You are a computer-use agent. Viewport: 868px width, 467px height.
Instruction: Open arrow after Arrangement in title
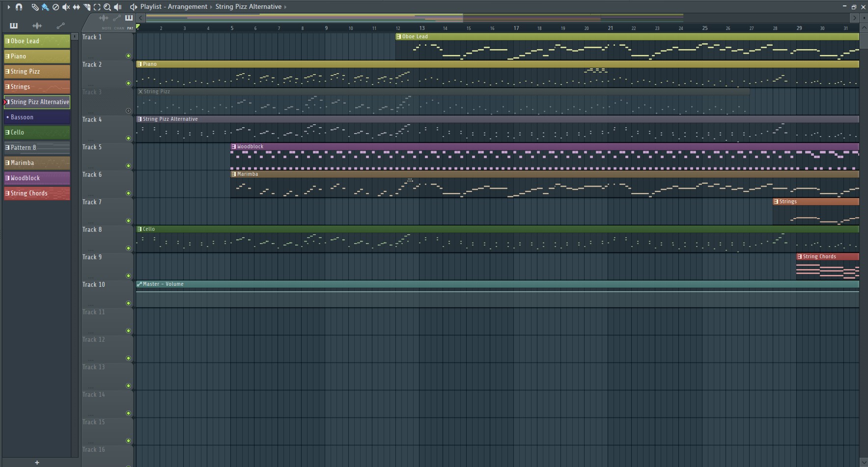(211, 7)
